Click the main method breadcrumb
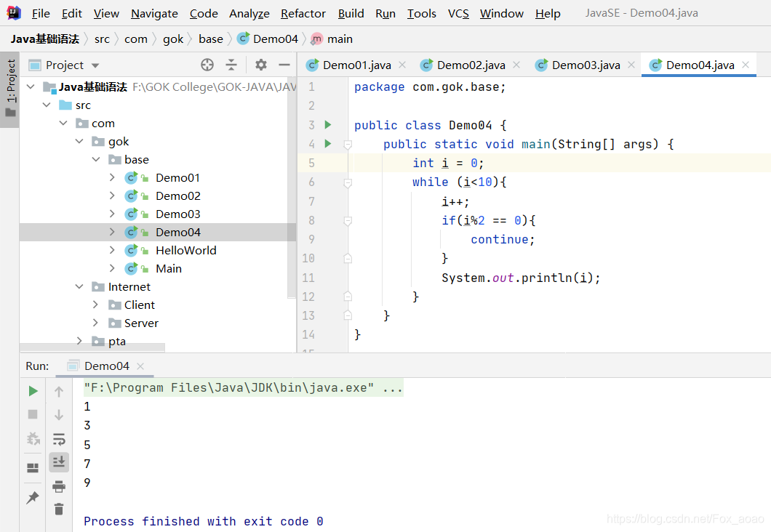This screenshot has height=532, width=771. 332,39
